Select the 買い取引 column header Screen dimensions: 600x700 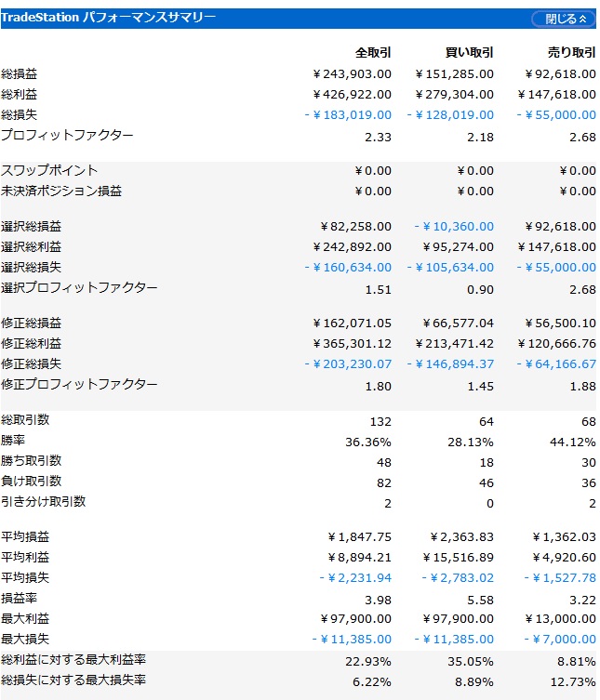pos(470,53)
